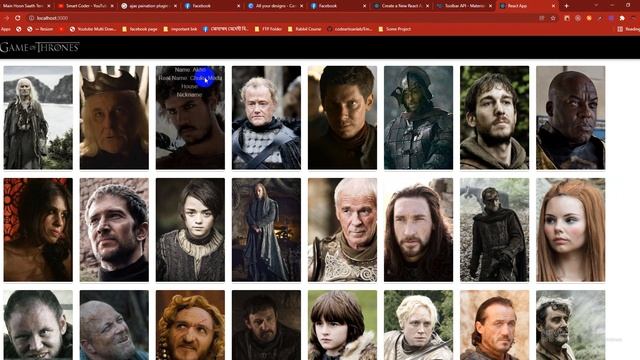Close the Smart Coder YouTube tab
The width and height of the screenshot is (640, 360).
(x=112, y=6)
